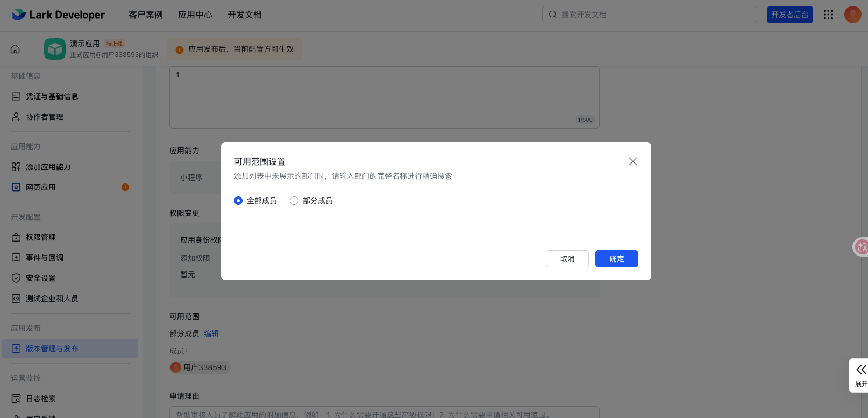Click the Lark Developer logo
Image resolution: width=868 pixels, height=418 pixels.
pyautogui.click(x=59, y=15)
